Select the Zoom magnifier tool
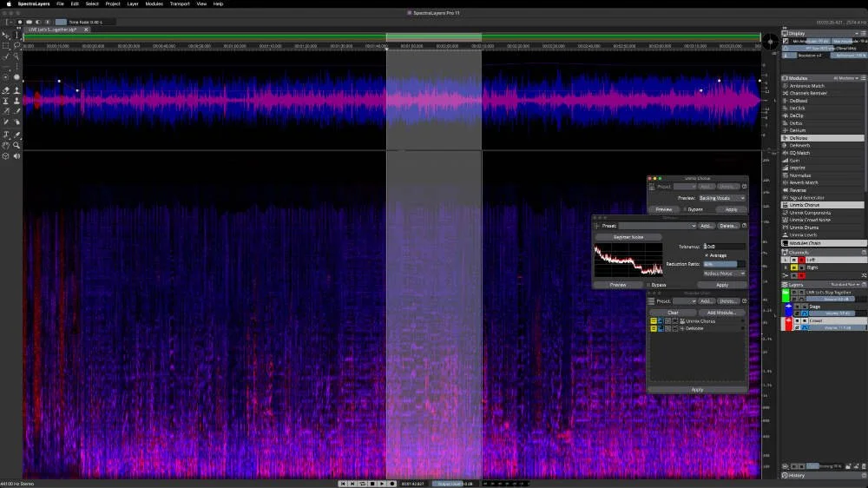The width and height of the screenshot is (868, 488). click(x=16, y=145)
